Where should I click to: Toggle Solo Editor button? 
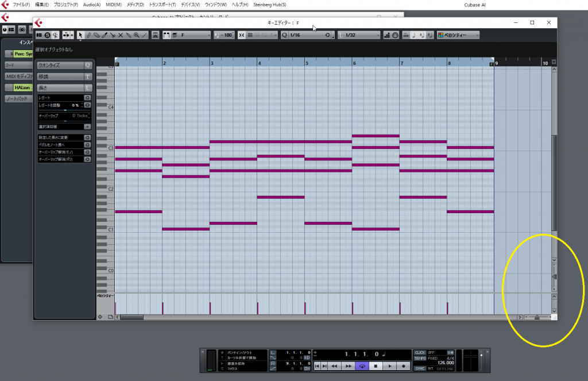[x=47, y=35]
